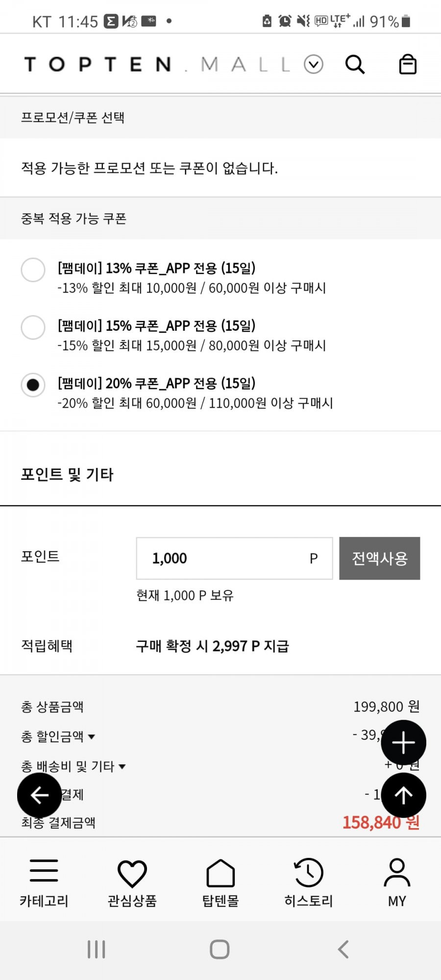Tap the Android recent apps button

96,949
